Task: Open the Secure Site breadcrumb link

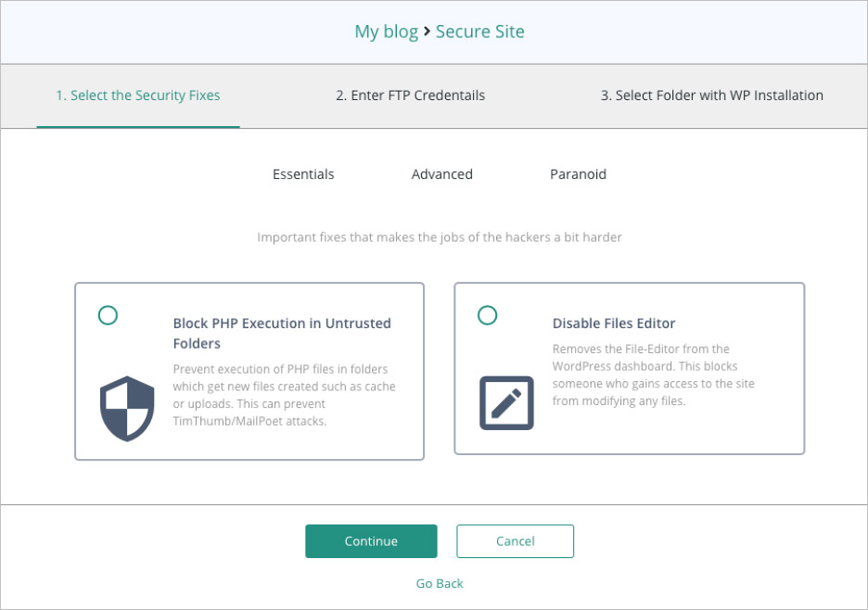Action: 480,32
